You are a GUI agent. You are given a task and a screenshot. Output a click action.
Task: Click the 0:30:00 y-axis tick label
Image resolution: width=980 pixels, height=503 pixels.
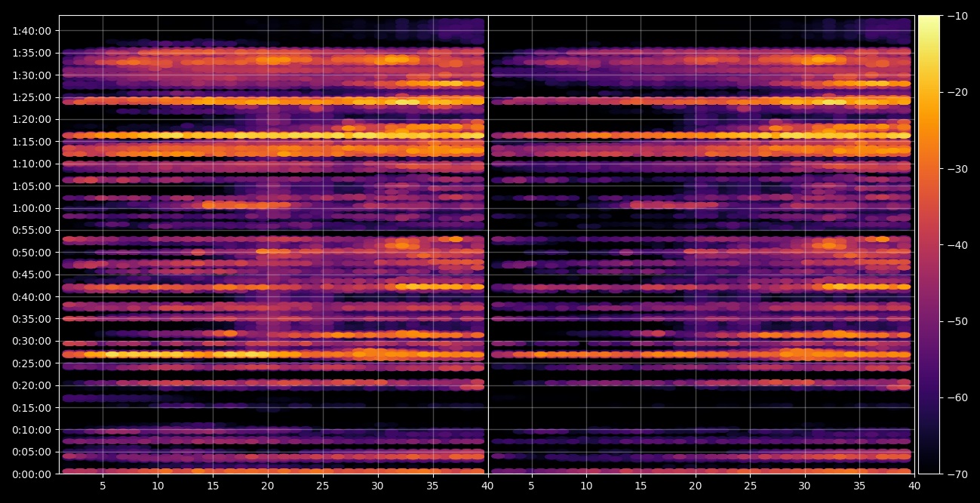32,341
